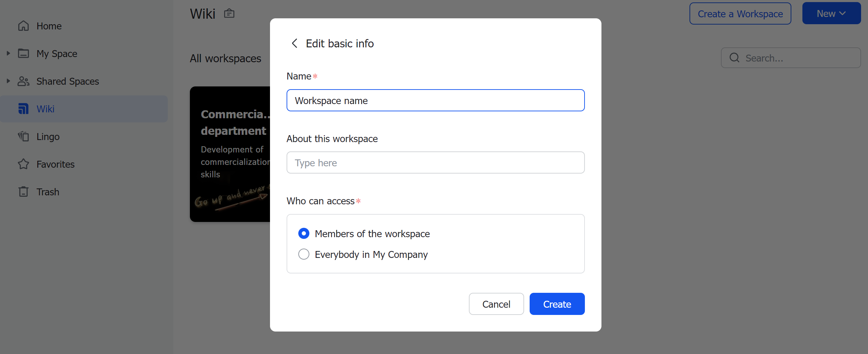Open My Space from the sidebar icon
Screen dimensions: 868x354
tap(23, 53)
